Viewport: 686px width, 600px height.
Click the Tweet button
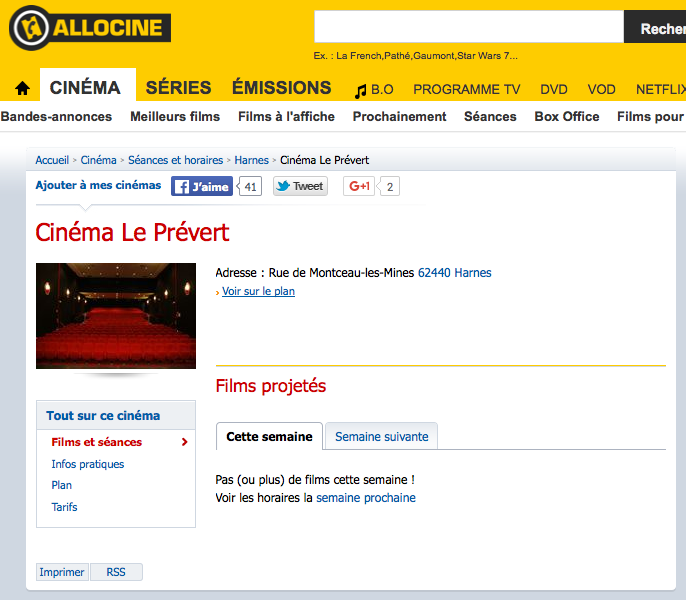pos(300,186)
